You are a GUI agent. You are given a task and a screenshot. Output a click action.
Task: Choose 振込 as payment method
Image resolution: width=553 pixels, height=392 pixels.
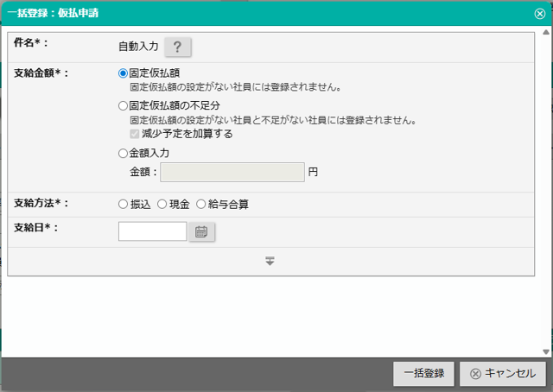click(x=123, y=204)
